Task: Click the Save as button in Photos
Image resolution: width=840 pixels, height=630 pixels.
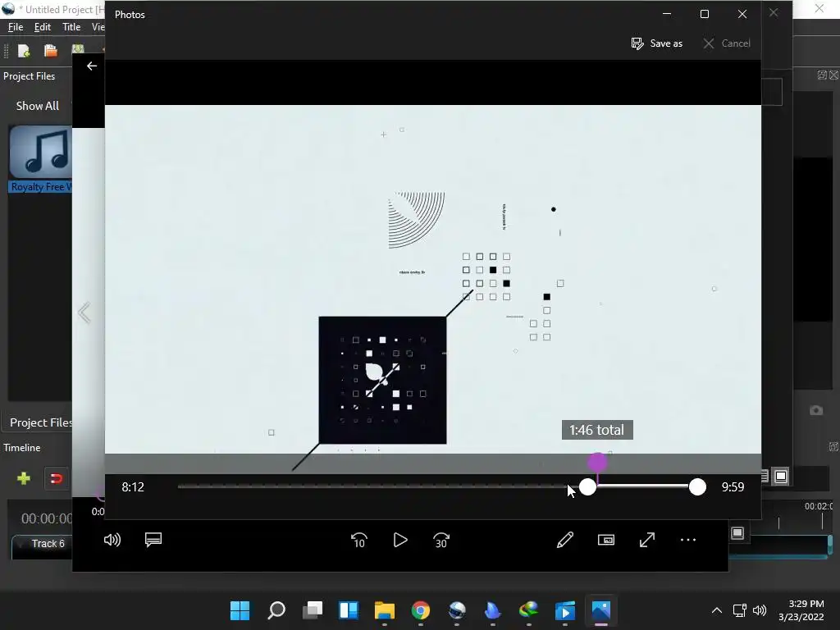Action: 657,43
